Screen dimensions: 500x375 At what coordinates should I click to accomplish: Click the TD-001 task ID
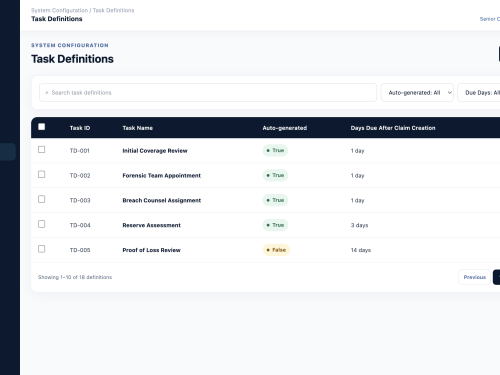point(80,151)
